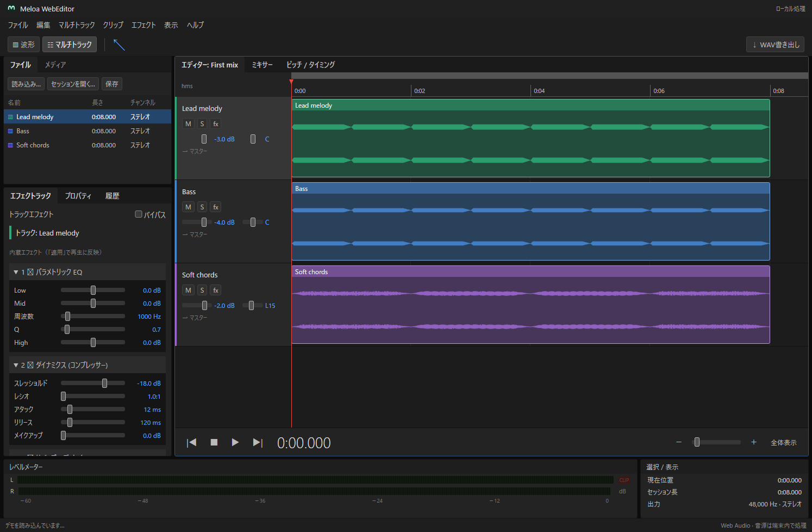Select Bass file icon in file list

coord(10,131)
